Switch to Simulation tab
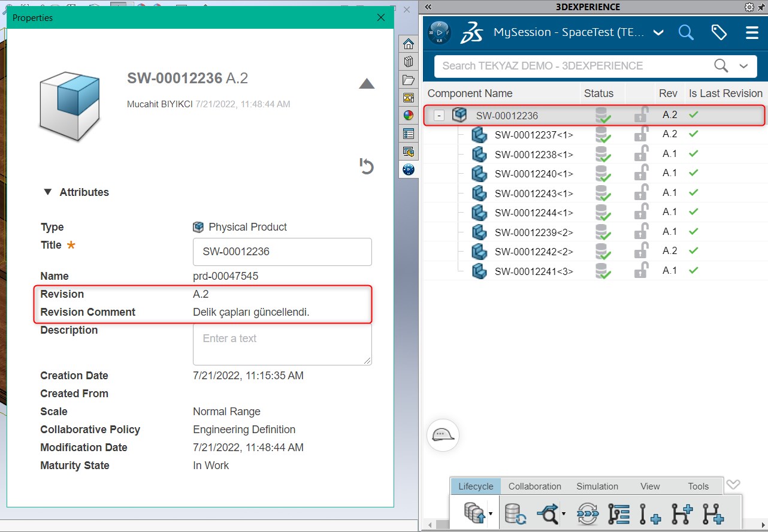This screenshot has height=532, width=768. pos(597,486)
